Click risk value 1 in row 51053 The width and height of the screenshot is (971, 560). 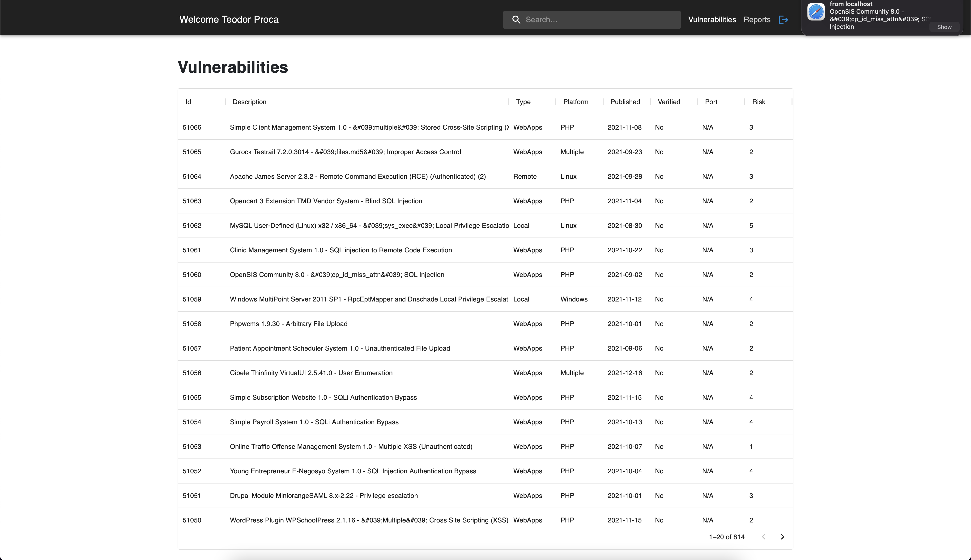tap(751, 446)
